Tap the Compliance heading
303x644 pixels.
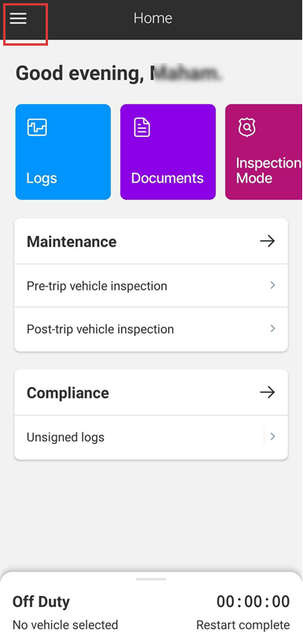(x=68, y=393)
